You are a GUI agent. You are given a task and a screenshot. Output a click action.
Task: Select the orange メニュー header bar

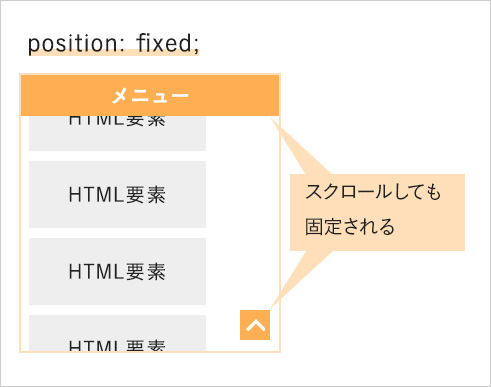click(x=150, y=95)
